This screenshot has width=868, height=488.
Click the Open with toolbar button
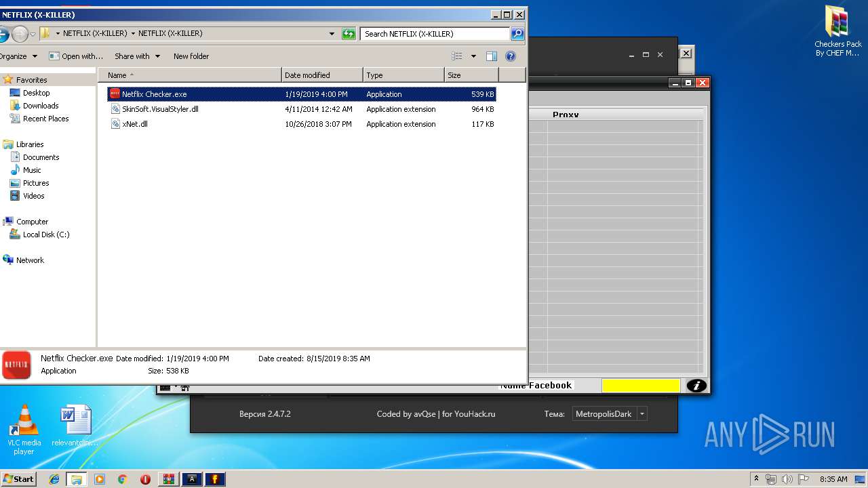(76, 56)
